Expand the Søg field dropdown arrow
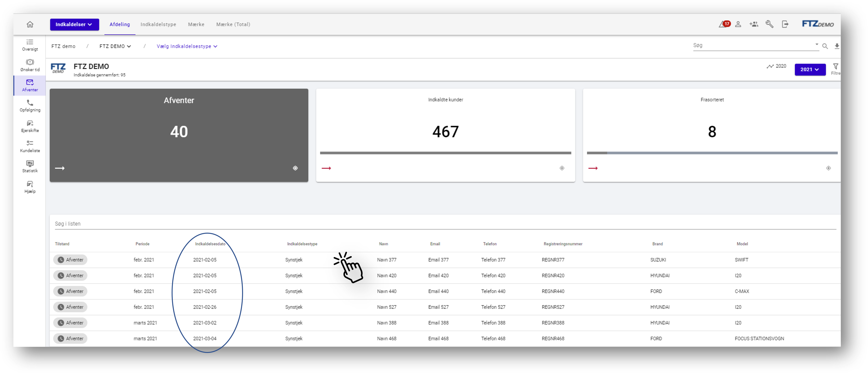Viewport: 868px width, 374px height. [x=816, y=44]
